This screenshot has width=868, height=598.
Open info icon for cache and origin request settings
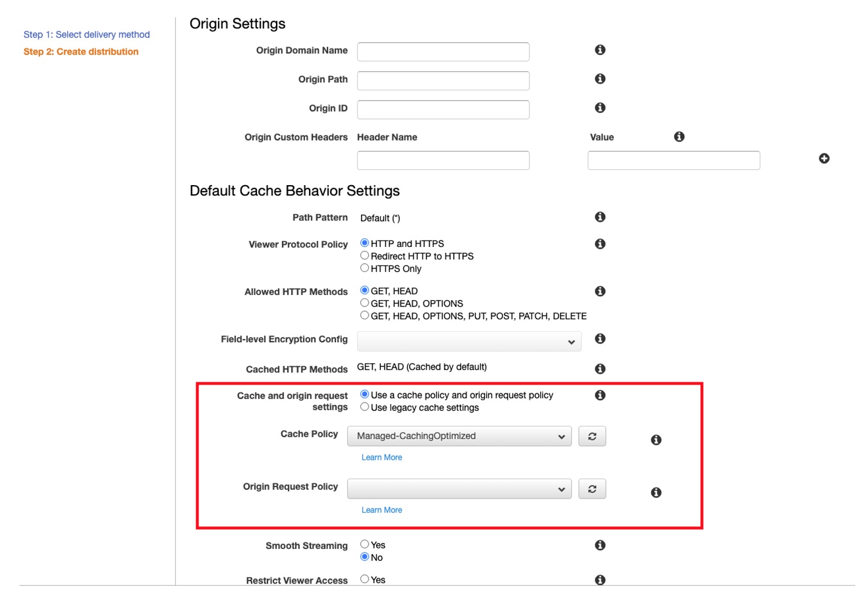click(x=600, y=395)
